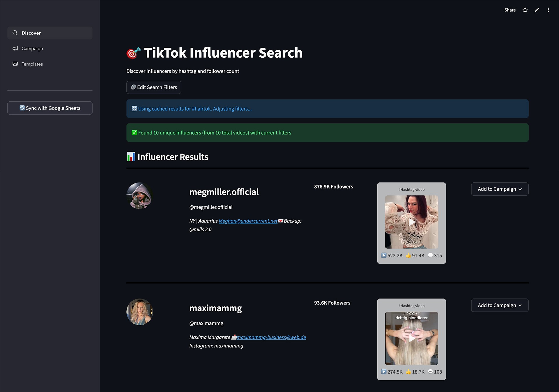The width and height of the screenshot is (559, 392).
Task: Click the pencil edit icon
Action: 537,10
